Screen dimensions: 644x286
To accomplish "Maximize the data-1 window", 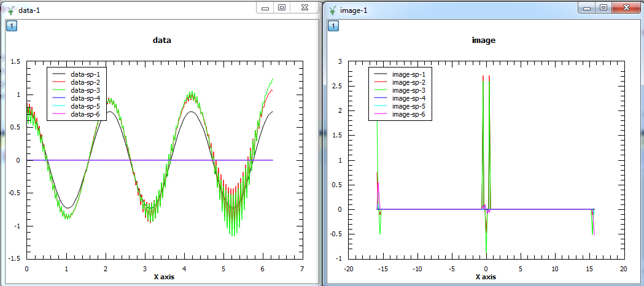I will pos(282,8).
